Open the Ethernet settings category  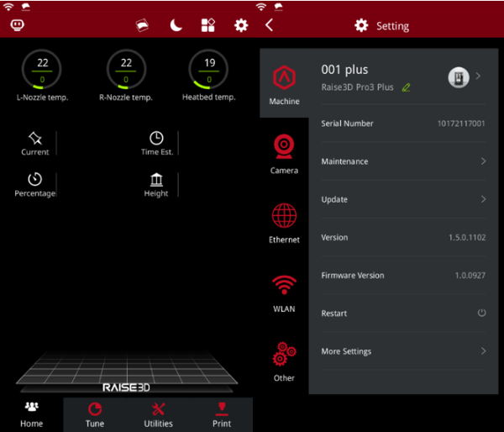pos(284,224)
